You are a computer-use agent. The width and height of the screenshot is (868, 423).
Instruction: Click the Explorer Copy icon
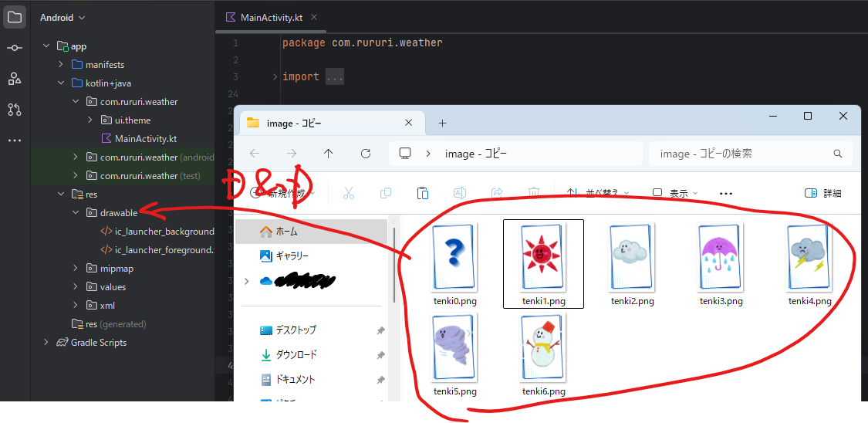(385, 193)
